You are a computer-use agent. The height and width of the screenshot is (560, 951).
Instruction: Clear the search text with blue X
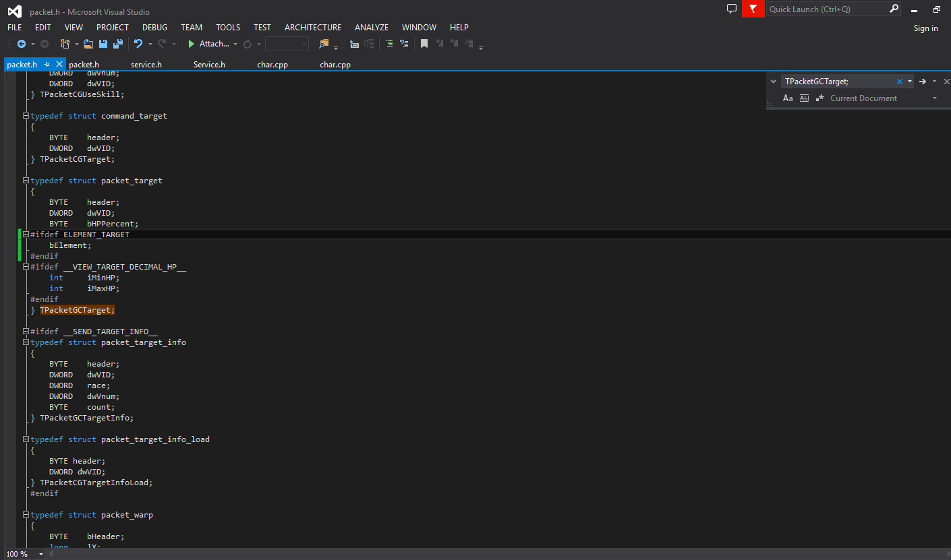[x=899, y=82]
